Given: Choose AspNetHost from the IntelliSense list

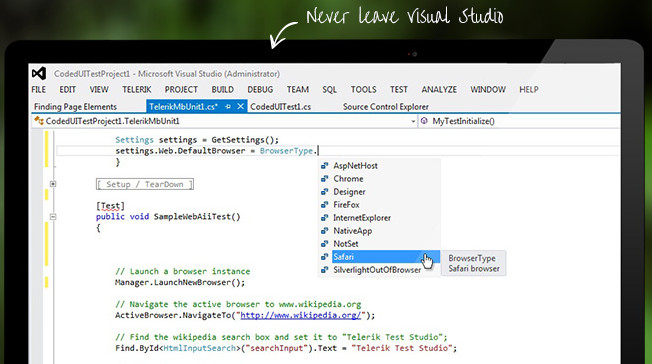Looking at the screenshot, I should [x=356, y=166].
